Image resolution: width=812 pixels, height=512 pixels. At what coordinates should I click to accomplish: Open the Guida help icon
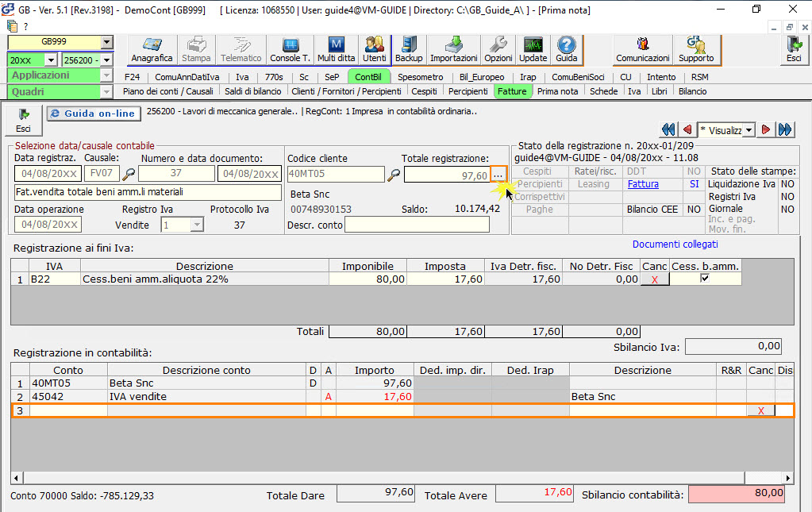[567, 50]
